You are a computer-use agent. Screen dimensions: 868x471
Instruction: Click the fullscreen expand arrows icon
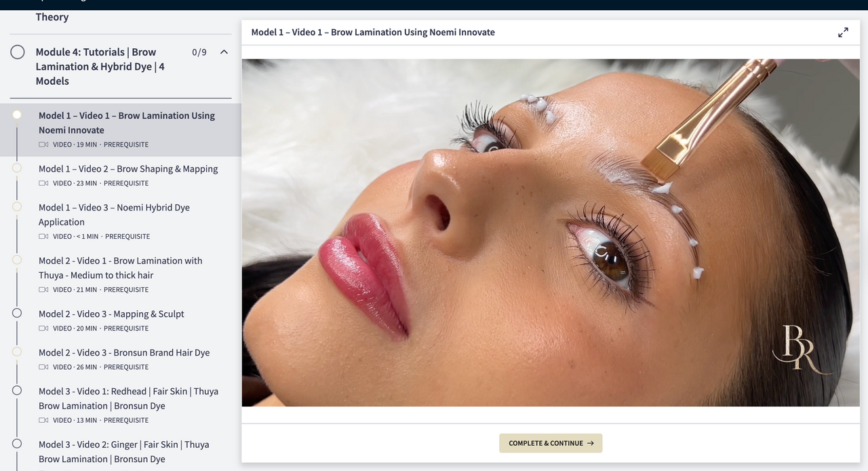(x=843, y=32)
